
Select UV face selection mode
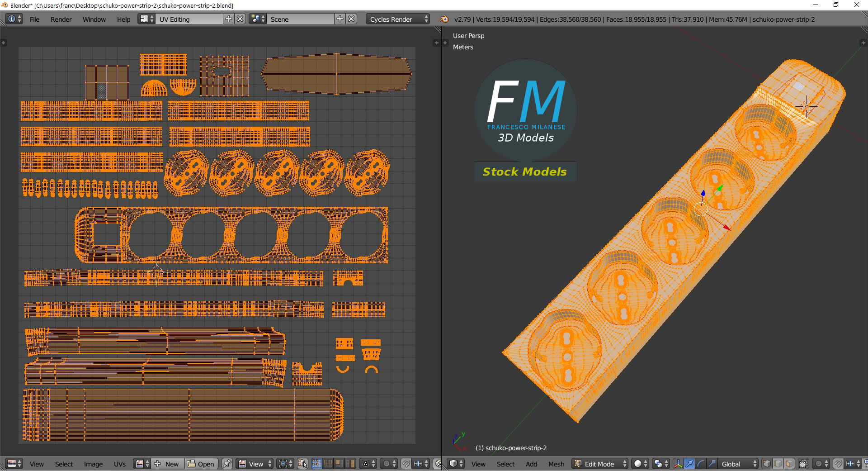pyautogui.click(x=339, y=464)
